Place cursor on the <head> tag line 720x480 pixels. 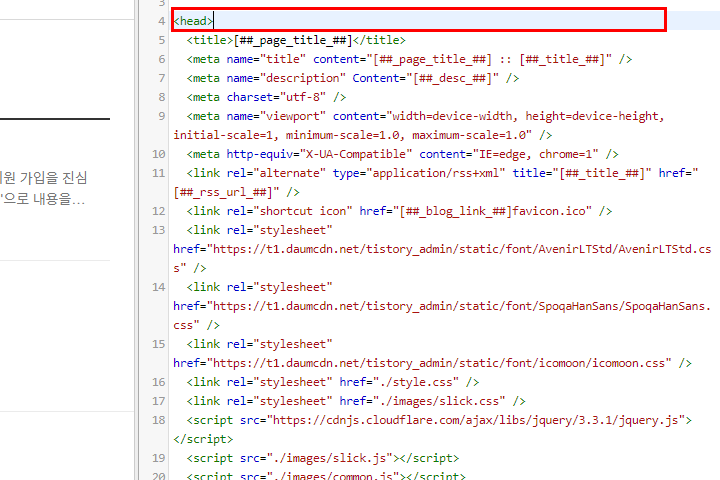(x=193, y=21)
